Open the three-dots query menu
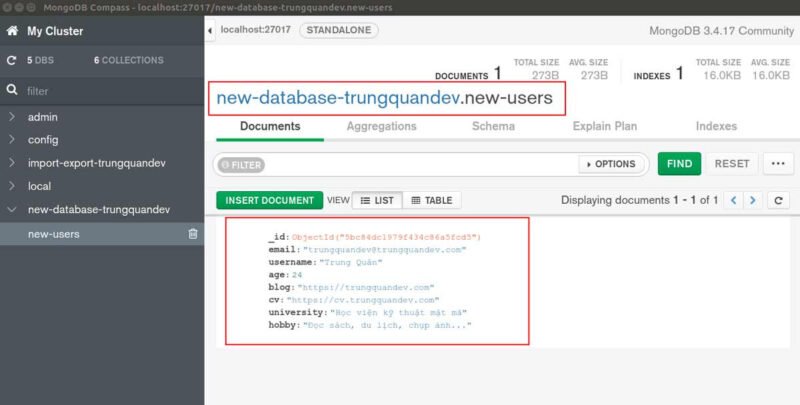Viewport: 800px width, 405px height. pos(778,164)
